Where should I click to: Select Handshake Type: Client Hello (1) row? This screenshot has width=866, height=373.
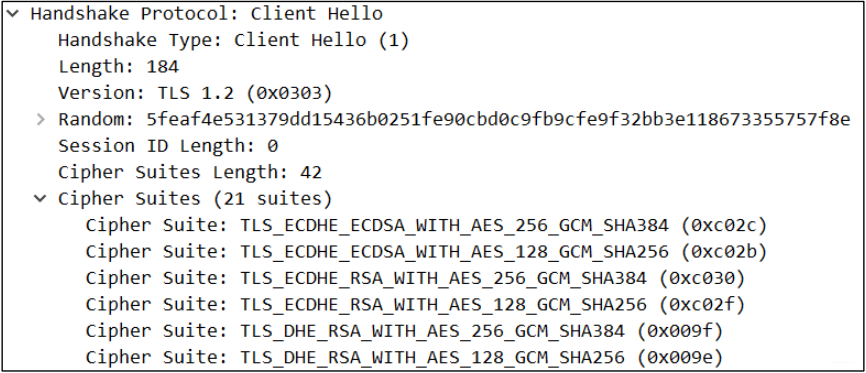(x=234, y=40)
